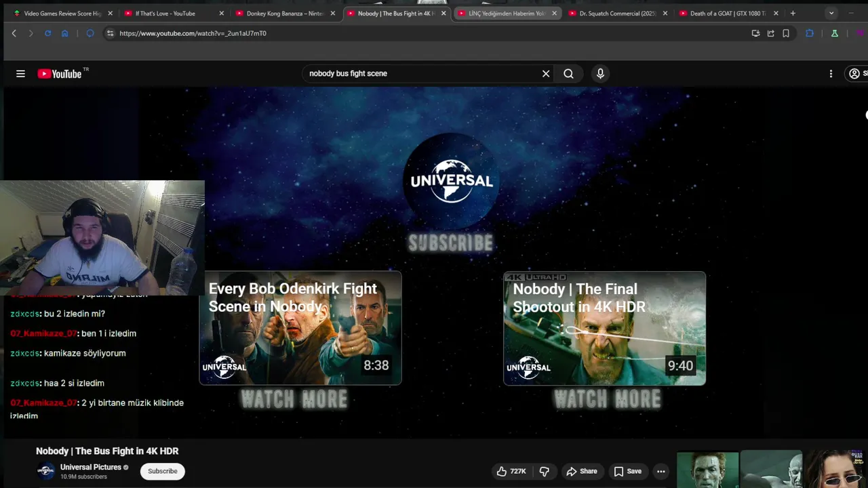View site information icon in address bar
The image size is (868, 488).
coord(110,33)
